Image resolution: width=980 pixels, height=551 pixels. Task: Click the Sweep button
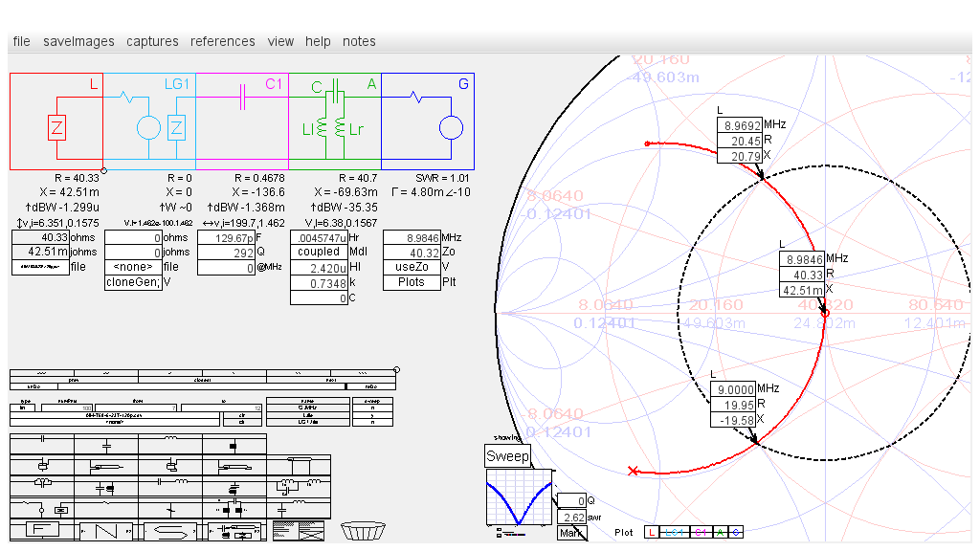[507, 456]
